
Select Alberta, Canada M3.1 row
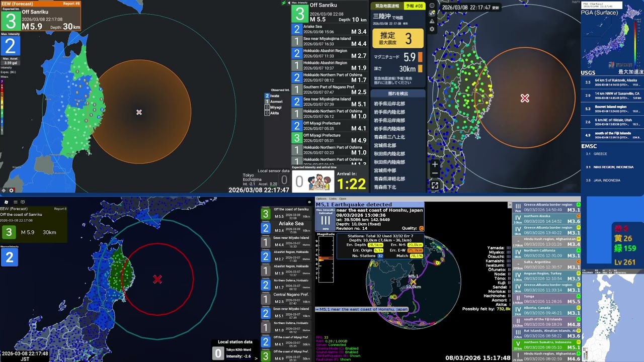(x=547, y=310)
